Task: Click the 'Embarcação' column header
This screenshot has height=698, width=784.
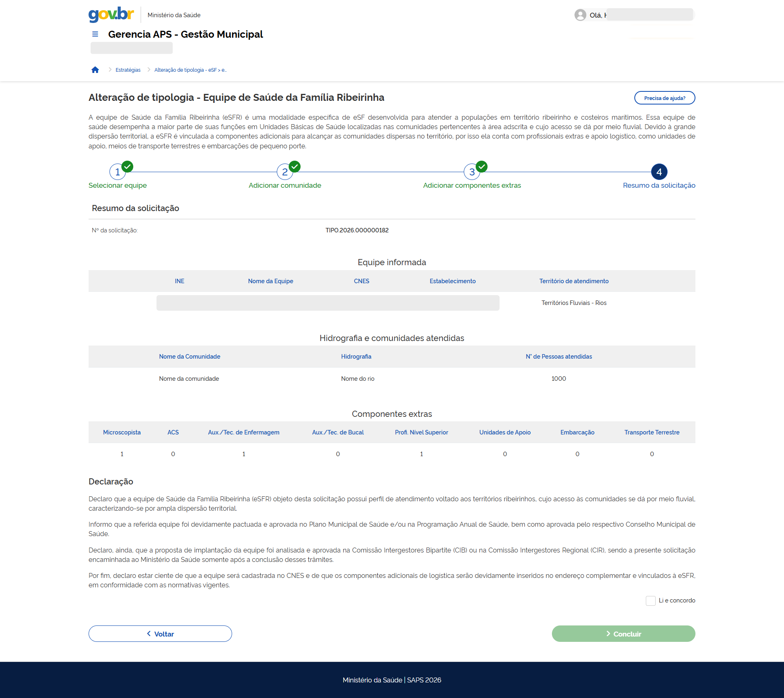Action: click(577, 432)
